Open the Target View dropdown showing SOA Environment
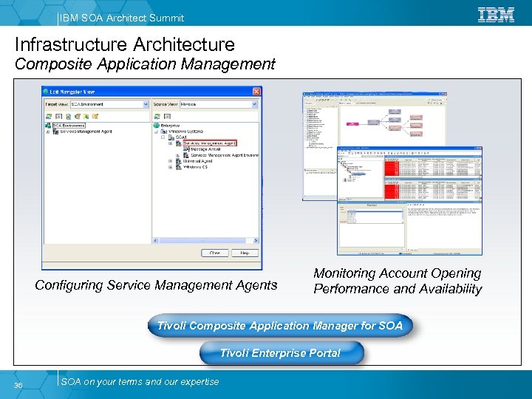 109,104
